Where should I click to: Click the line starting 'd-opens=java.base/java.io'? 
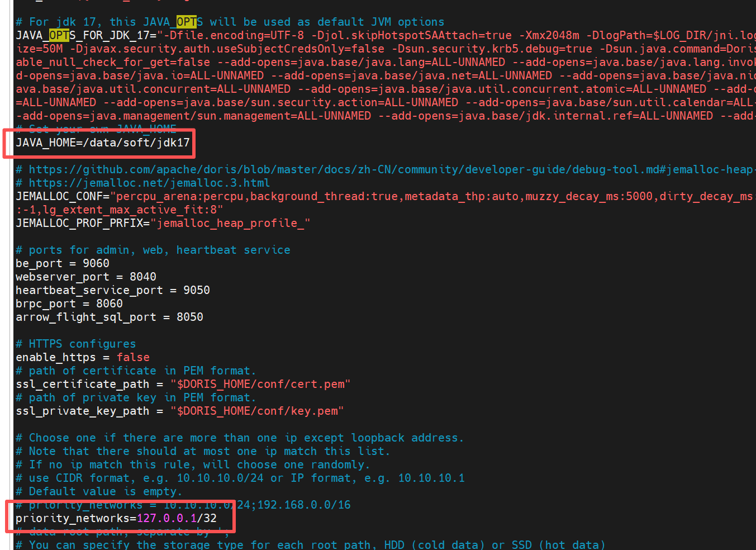386,75
